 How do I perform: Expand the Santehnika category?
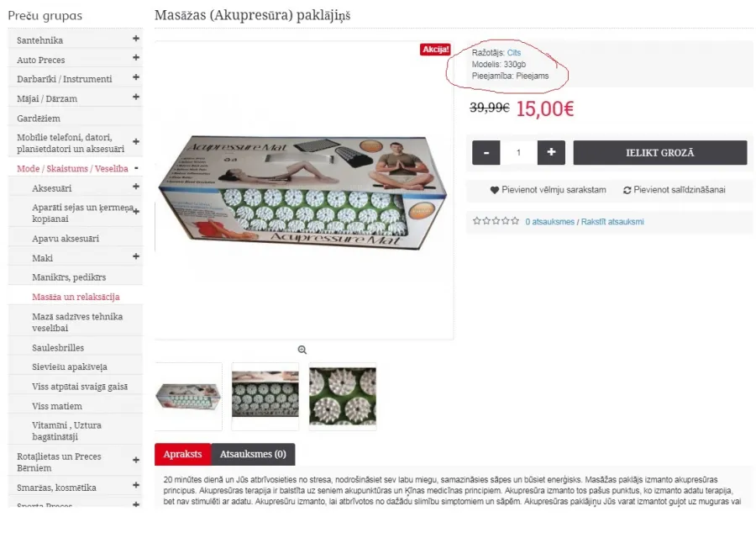[136, 39]
